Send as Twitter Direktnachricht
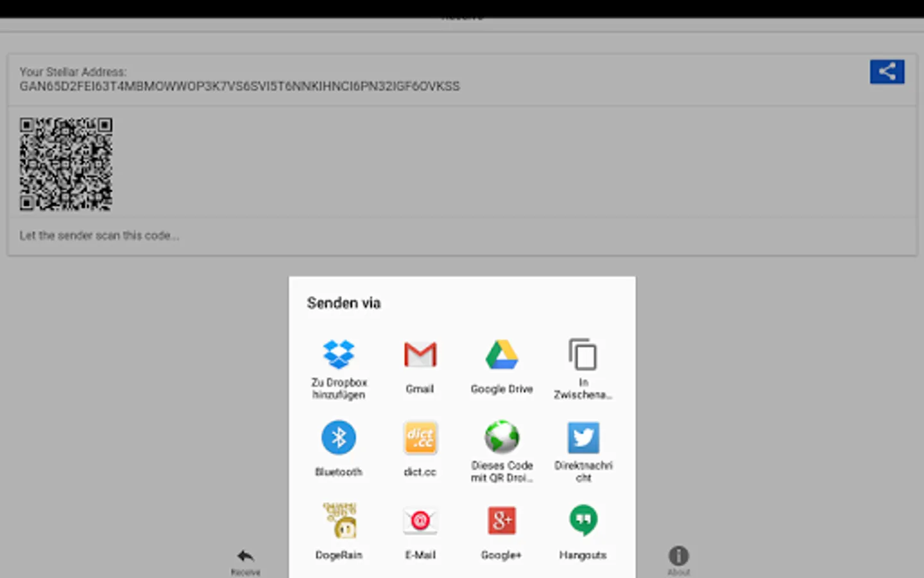Viewport: 924px width, 578px height. (x=583, y=451)
